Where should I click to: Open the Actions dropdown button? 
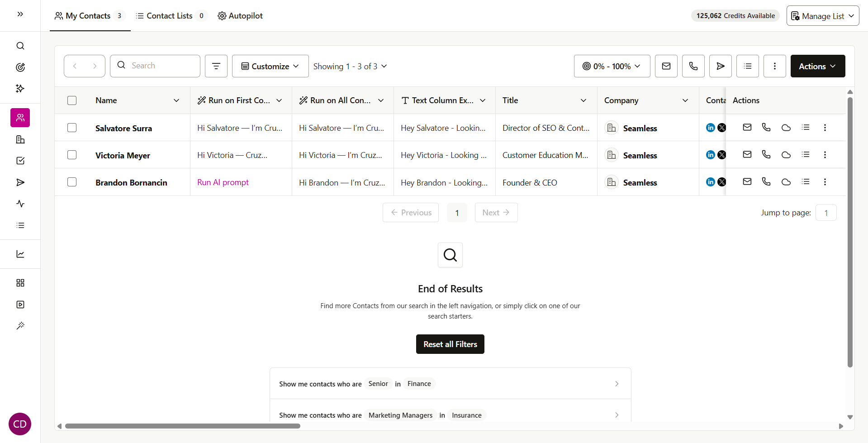coord(818,66)
